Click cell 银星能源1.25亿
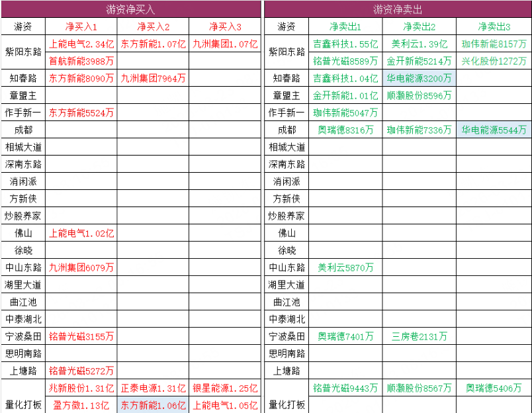The width and height of the screenshot is (532, 413). (x=225, y=388)
